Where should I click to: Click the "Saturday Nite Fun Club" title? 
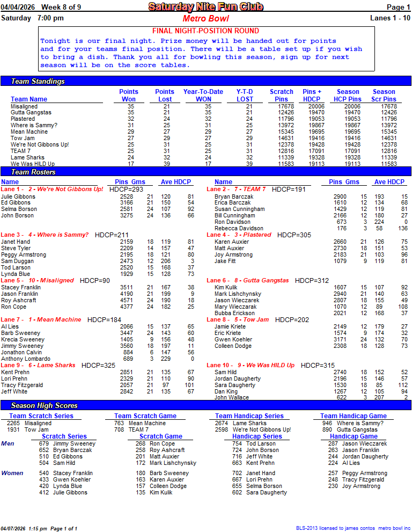coord(206,6)
